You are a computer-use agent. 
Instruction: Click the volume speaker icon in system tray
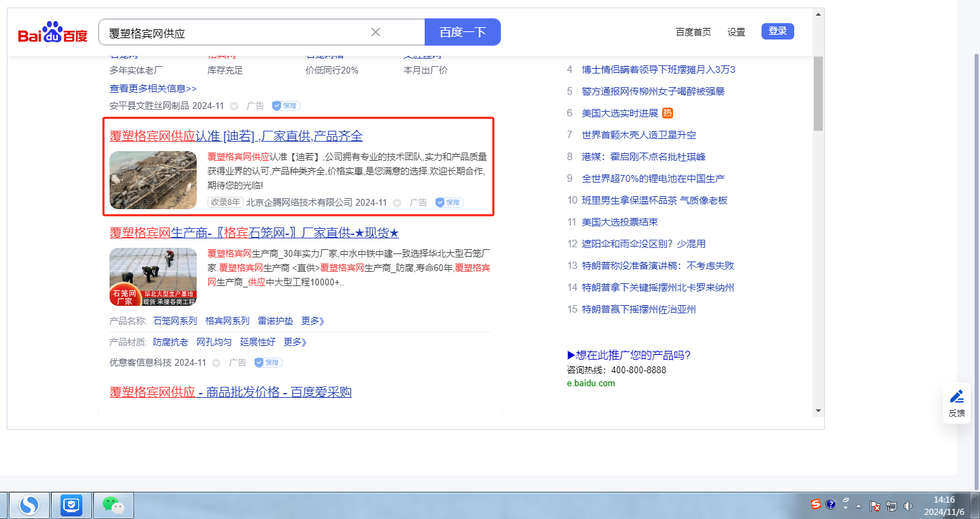908,506
